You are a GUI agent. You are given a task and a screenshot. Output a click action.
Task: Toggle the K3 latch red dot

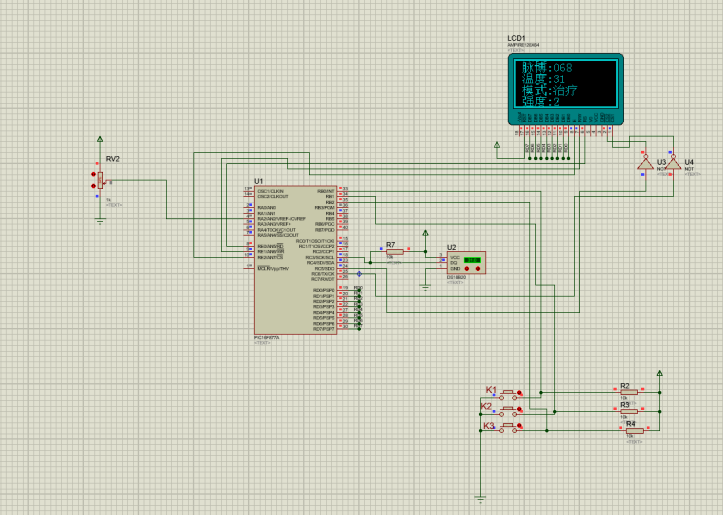coord(520,426)
